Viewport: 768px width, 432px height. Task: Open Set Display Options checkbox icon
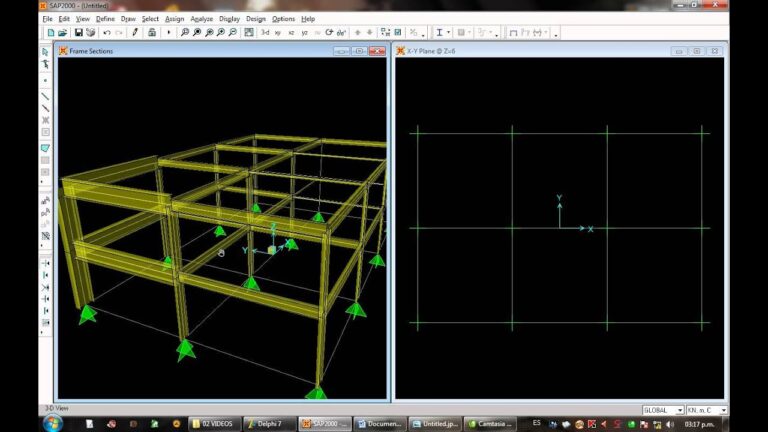(398, 33)
